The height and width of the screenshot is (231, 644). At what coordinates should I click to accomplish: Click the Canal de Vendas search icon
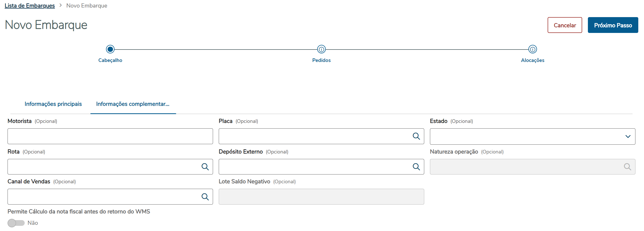(x=205, y=197)
